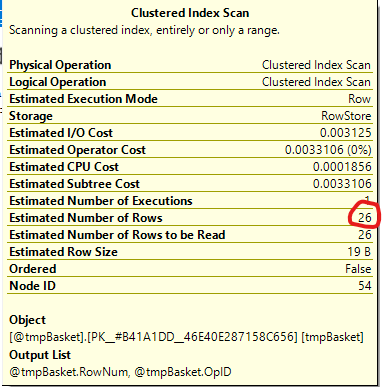Click the CPU cost value '0.0001856'
This screenshot has width=382, height=387.
342,167
